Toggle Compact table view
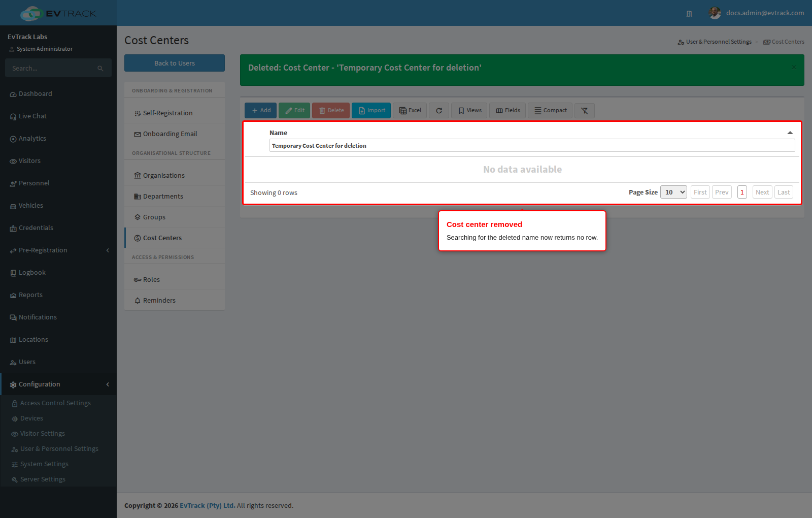 pos(550,111)
